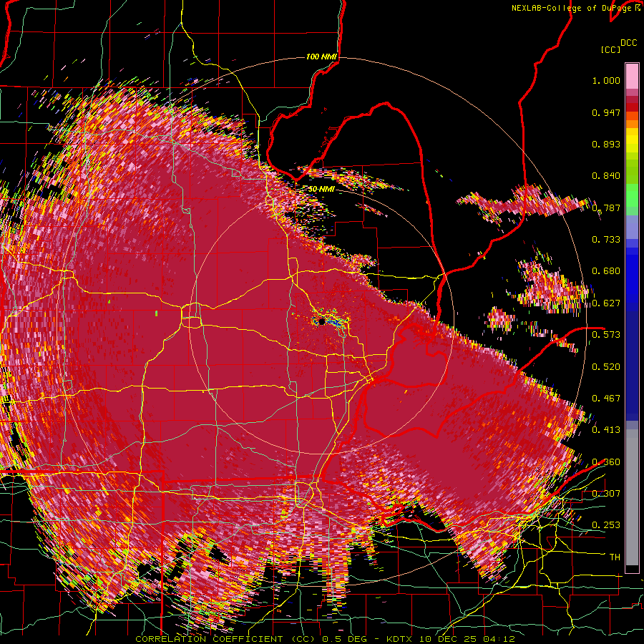Click the 0.840 color scale label

pos(606,176)
